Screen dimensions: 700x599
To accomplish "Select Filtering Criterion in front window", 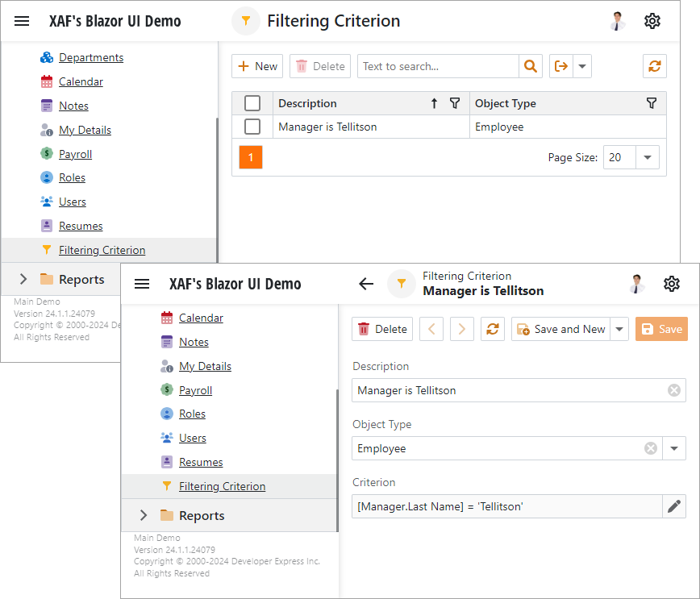I will click(222, 486).
